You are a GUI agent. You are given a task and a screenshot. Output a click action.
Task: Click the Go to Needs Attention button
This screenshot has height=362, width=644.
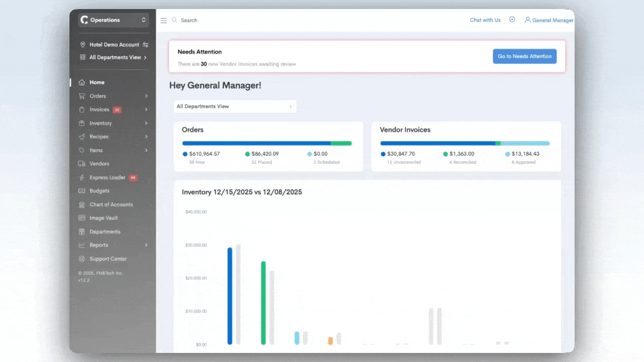coord(524,56)
